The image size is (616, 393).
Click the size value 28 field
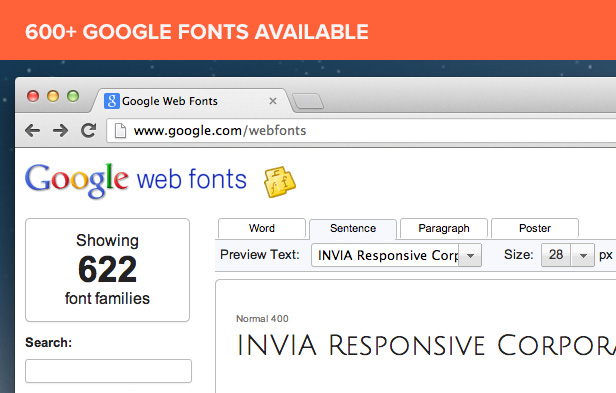[x=556, y=255]
